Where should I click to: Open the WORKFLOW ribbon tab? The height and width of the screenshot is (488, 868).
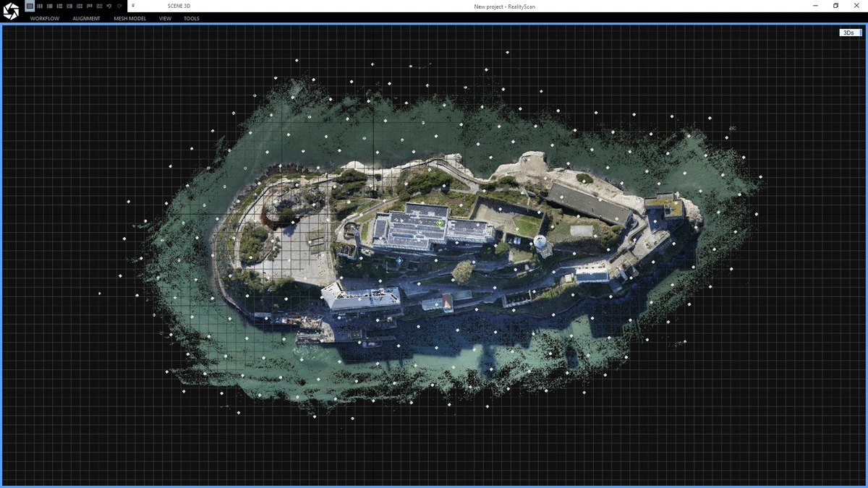[x=43, y=18]
